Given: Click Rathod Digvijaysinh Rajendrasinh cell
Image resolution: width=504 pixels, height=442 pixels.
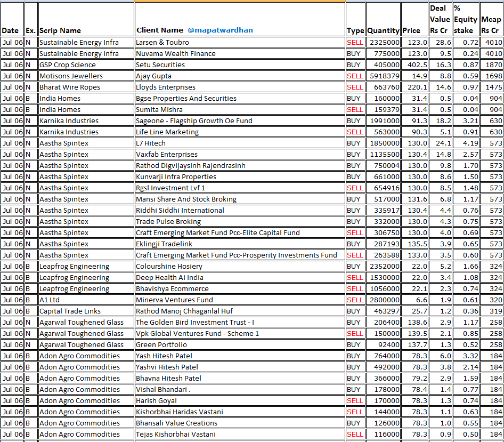Looking at the screenshot, I should (x=240, y=166).
